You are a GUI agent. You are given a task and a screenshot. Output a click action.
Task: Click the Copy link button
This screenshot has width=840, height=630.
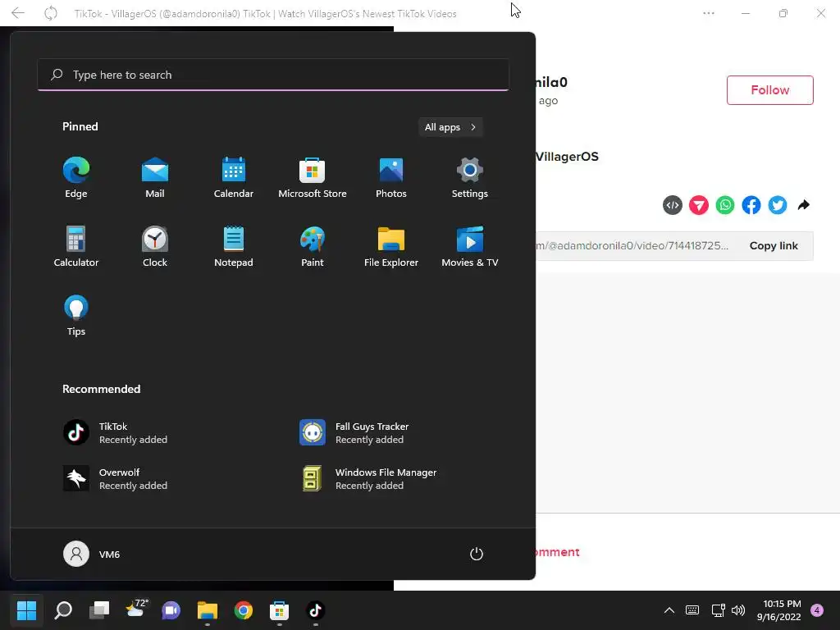(x=774, y=246)
